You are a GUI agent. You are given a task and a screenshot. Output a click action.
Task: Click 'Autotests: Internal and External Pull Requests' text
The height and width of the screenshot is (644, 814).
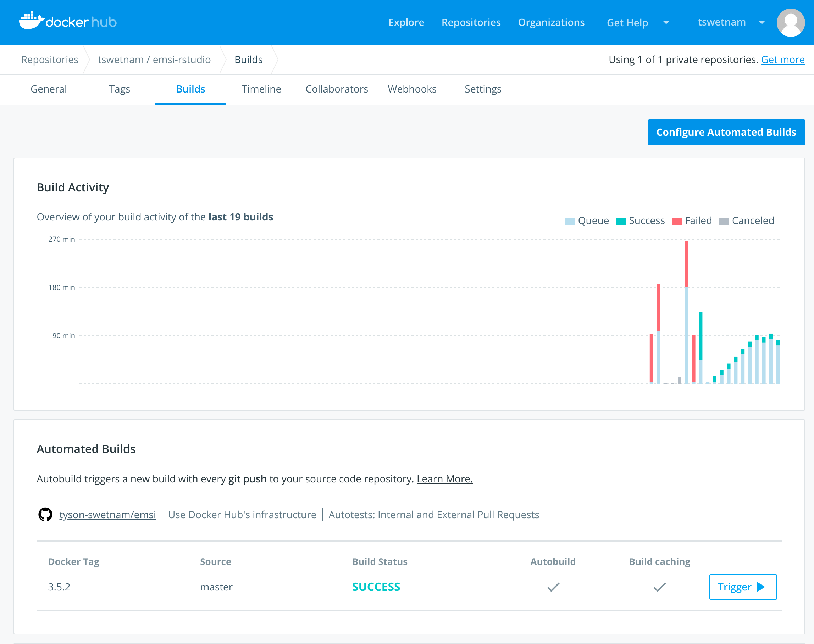pyautogui.click(x=434, y=514)
